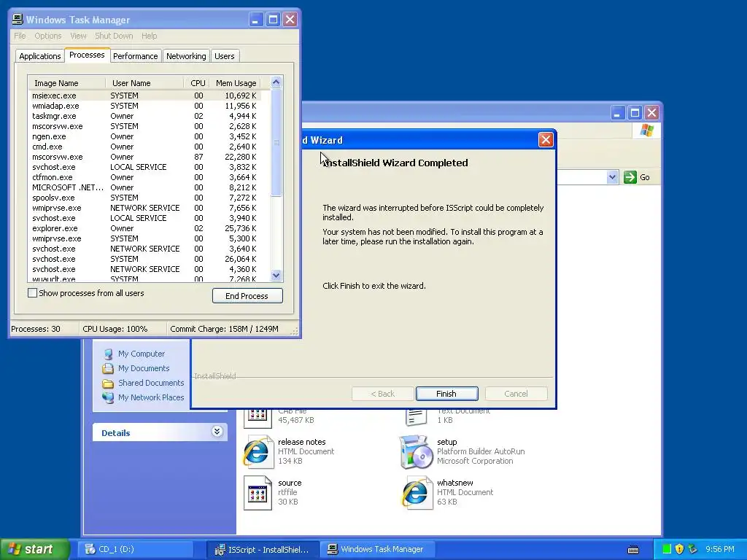Click Finish to exit the wizard

coord(447,393)
